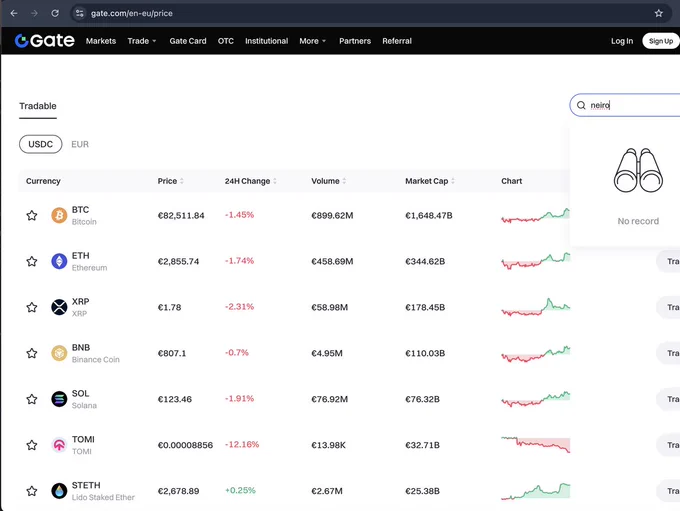Click TOMI change value -12.16%

(x=242, y=444)
